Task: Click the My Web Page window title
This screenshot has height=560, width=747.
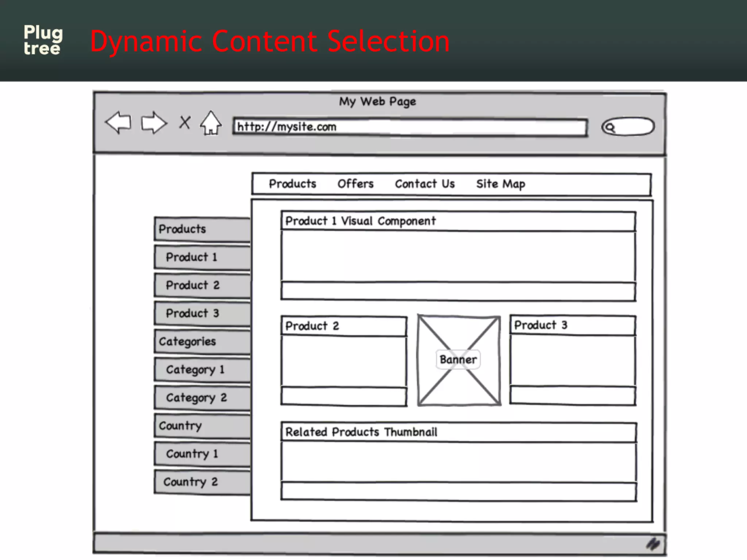Action: 378,101
